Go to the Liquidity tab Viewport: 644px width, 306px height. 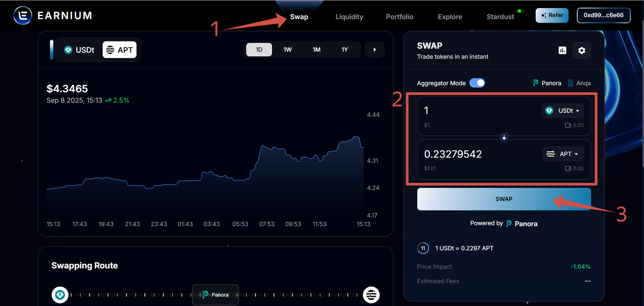click(349, 17)
